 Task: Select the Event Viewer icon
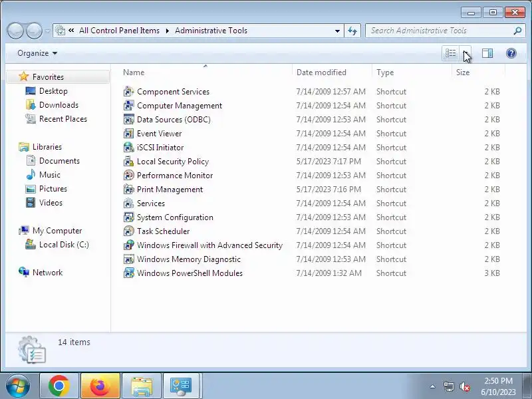pyautogui.click(x=128, y=134)
